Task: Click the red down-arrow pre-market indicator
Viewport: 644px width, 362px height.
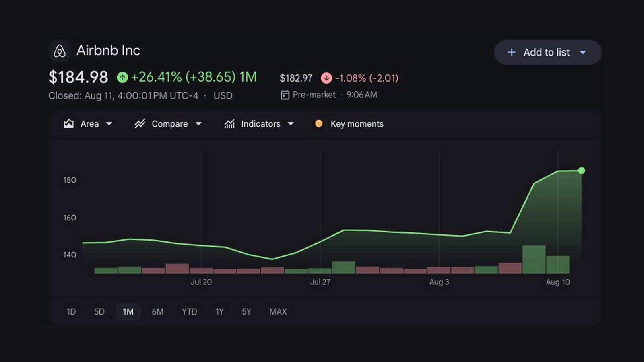Action: 326,78
